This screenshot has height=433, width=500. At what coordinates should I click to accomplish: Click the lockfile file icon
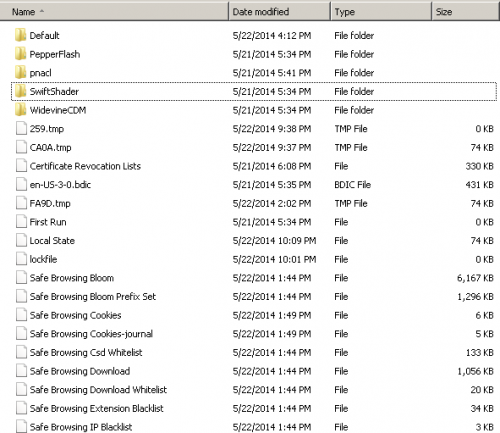[x=21, y=259]
